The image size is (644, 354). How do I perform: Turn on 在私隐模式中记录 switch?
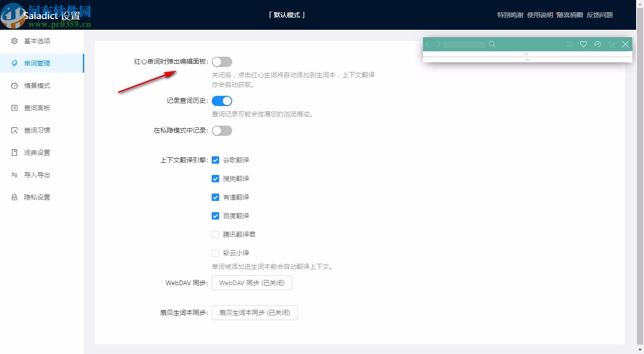222,130
